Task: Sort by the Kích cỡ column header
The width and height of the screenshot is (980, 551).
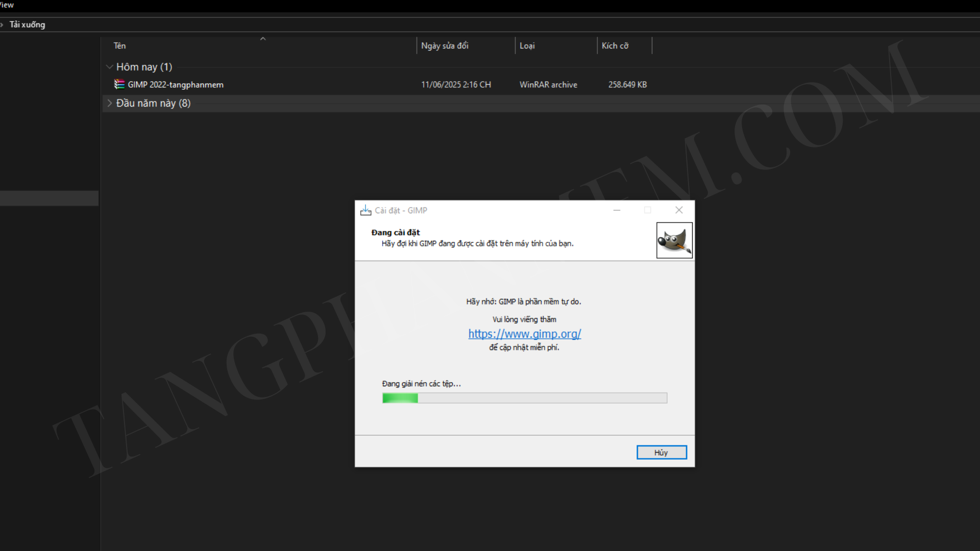Action: click(x=615, y=46)
